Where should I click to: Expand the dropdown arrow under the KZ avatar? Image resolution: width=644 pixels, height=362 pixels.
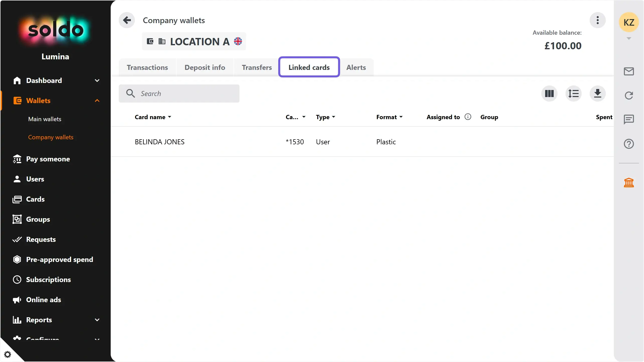click(629, 38)
